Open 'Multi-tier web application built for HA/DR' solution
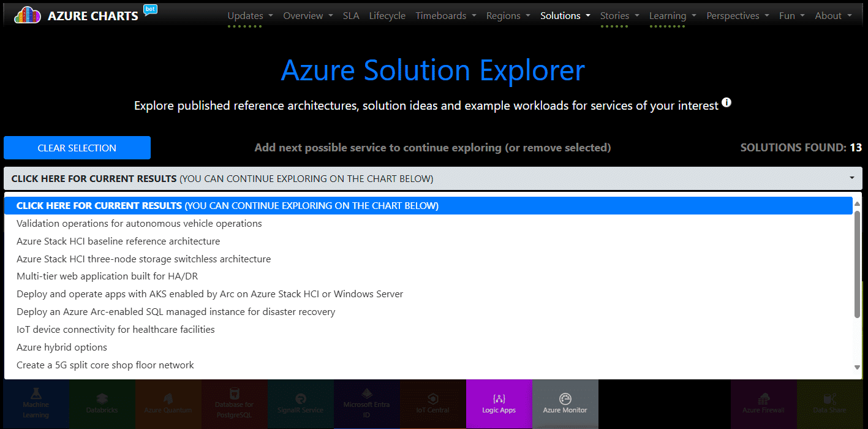The width and height of the screenshot is (868, 429). coord(107,276)
